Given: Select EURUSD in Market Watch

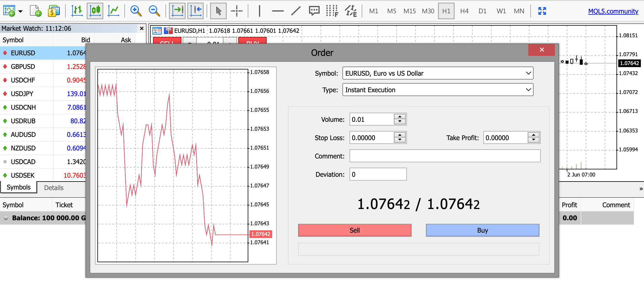Looking at the screenshot, I should click(43, 53).
